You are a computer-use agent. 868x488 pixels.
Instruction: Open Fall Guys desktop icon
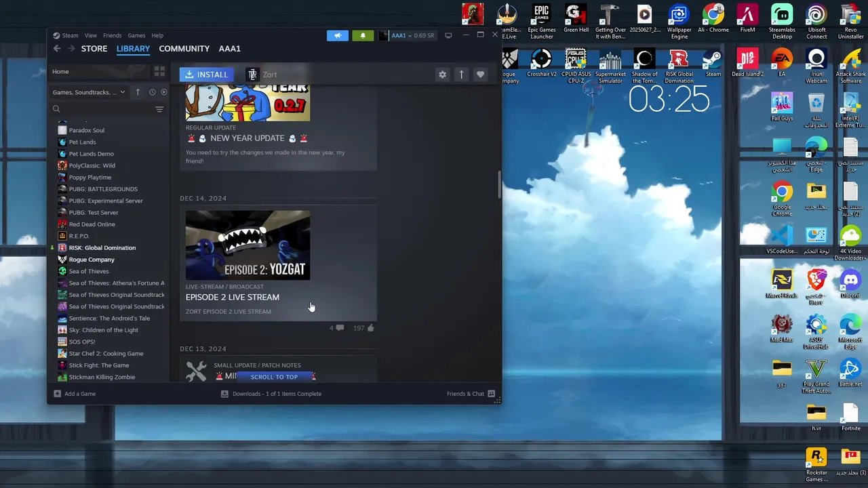click(x=782, y=107)
